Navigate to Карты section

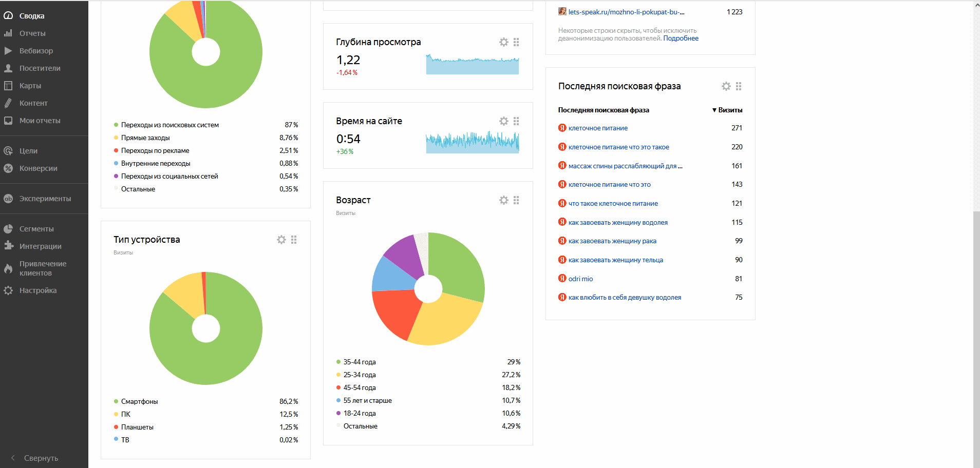pos(30,86)
